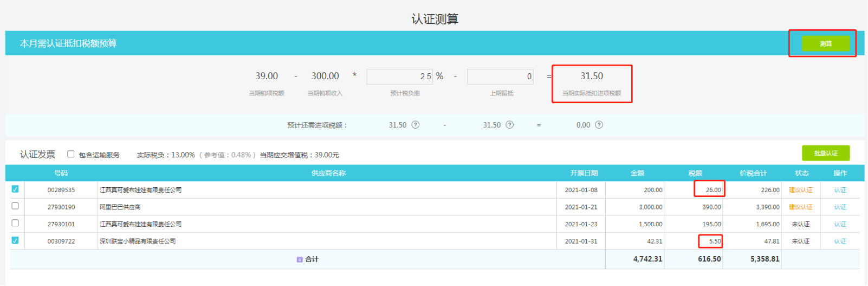Edit the 预计税负率 input field
Viewport: 868px width, 286px height.
399,77
